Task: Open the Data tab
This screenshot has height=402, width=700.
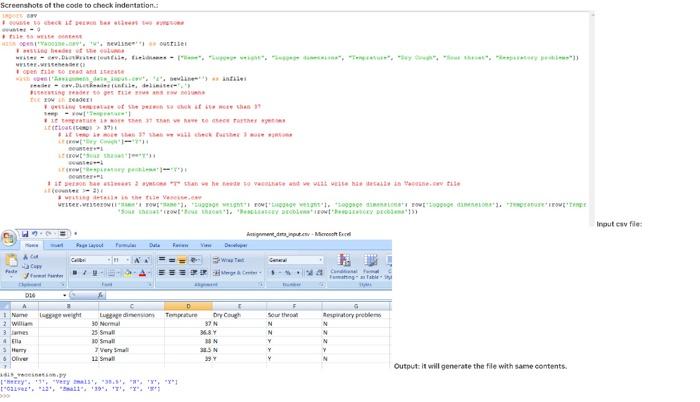Action: click(x=154, y=245)
